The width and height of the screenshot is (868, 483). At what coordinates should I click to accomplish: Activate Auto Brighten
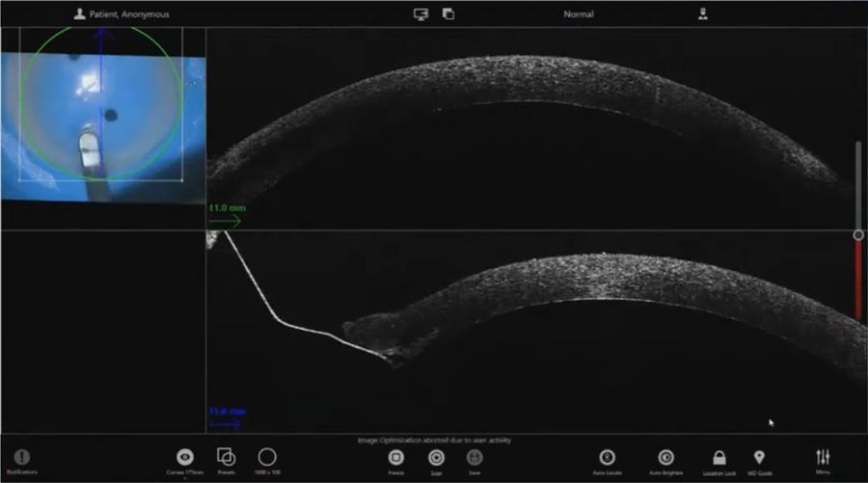pos(665,458)
